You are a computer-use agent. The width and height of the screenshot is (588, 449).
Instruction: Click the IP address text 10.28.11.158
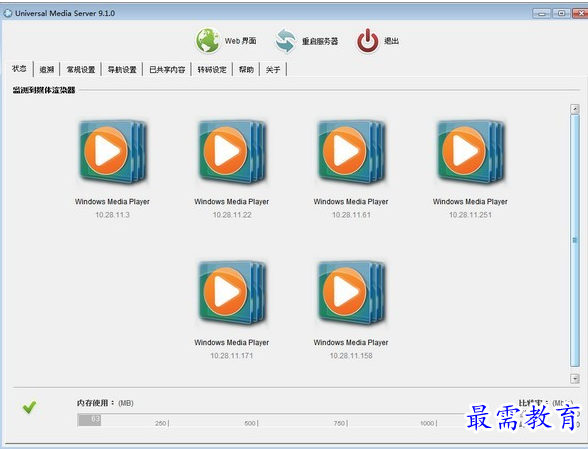[351, 356]
